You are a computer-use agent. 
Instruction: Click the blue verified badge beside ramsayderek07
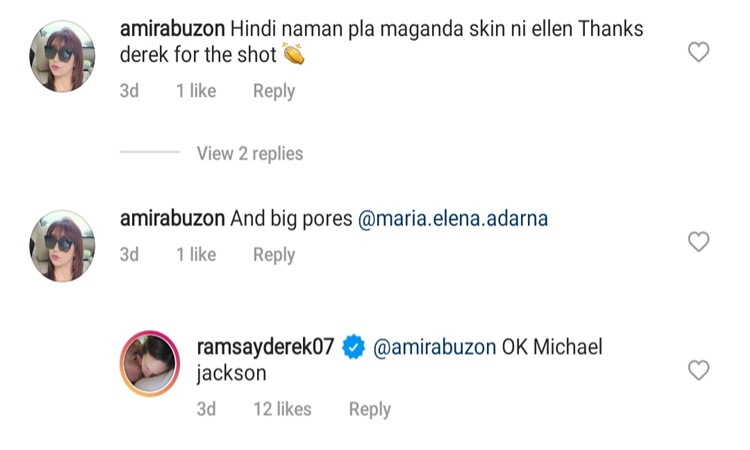click(x=353, y=348)
